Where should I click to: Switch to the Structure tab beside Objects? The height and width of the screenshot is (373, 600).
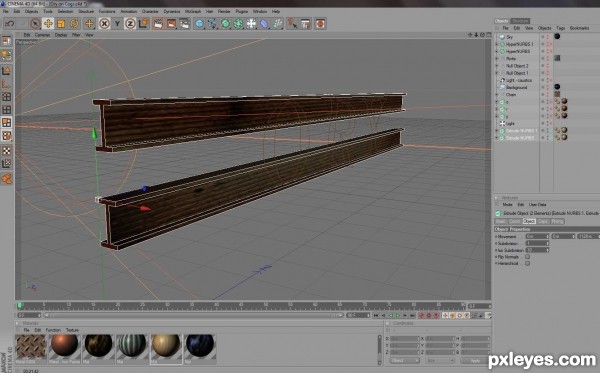520,21
